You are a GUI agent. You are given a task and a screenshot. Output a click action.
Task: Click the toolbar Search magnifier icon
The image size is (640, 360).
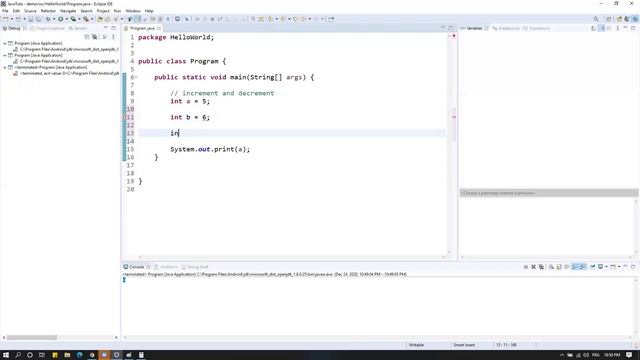596,19
